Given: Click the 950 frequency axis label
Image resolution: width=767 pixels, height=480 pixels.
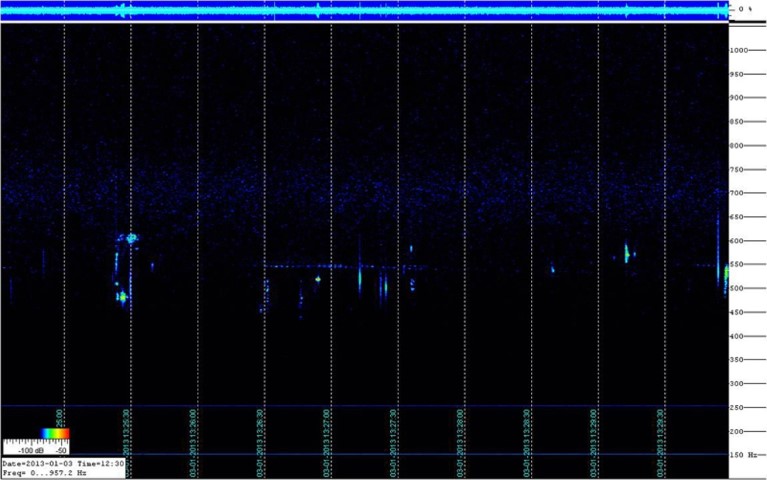Looking at the screenshot, I should (737, 74).
